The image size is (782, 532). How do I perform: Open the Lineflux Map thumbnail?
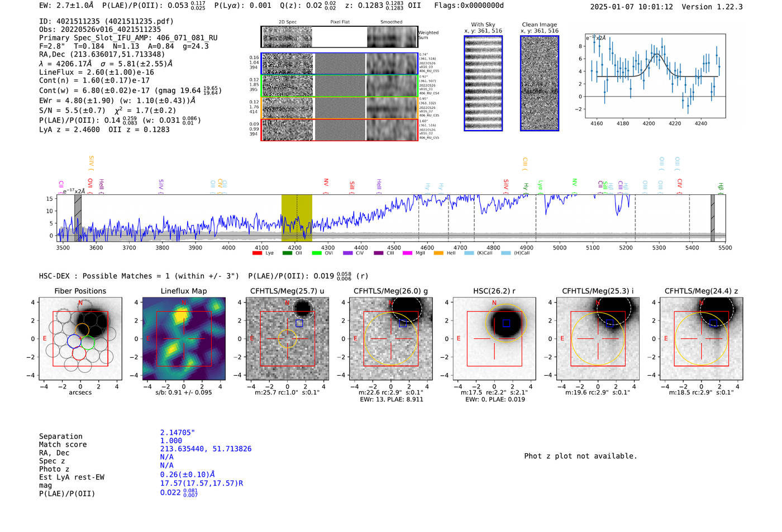[x=184, y=338]
